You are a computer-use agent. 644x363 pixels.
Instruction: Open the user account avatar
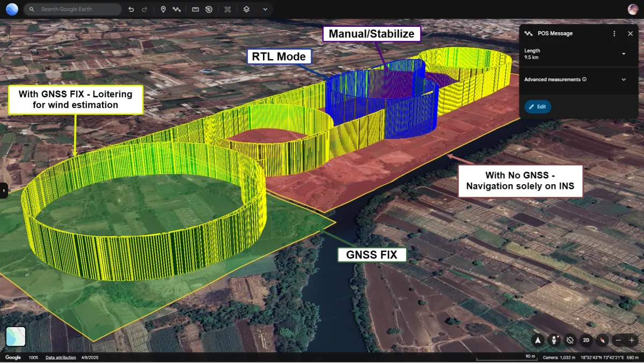(x=633, y=9)
